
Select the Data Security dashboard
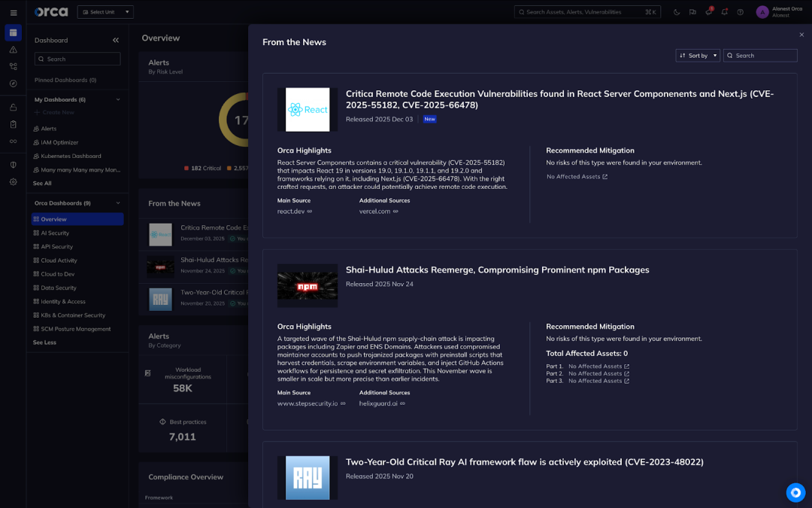58,287
